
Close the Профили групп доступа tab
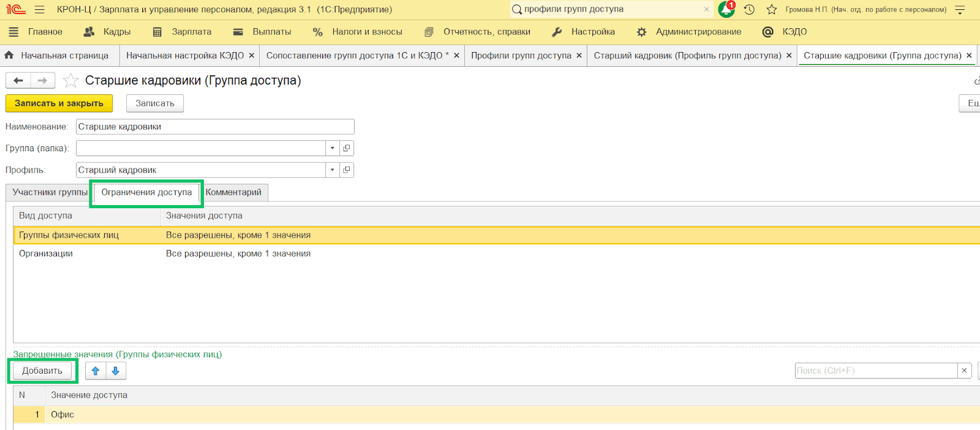pyautogui.click(x=579, y=56)
